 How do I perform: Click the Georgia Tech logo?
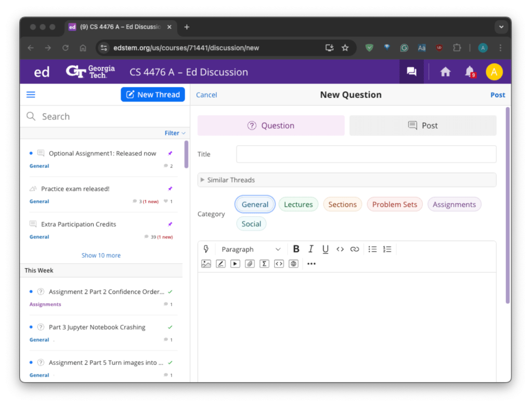click(90, 72)
